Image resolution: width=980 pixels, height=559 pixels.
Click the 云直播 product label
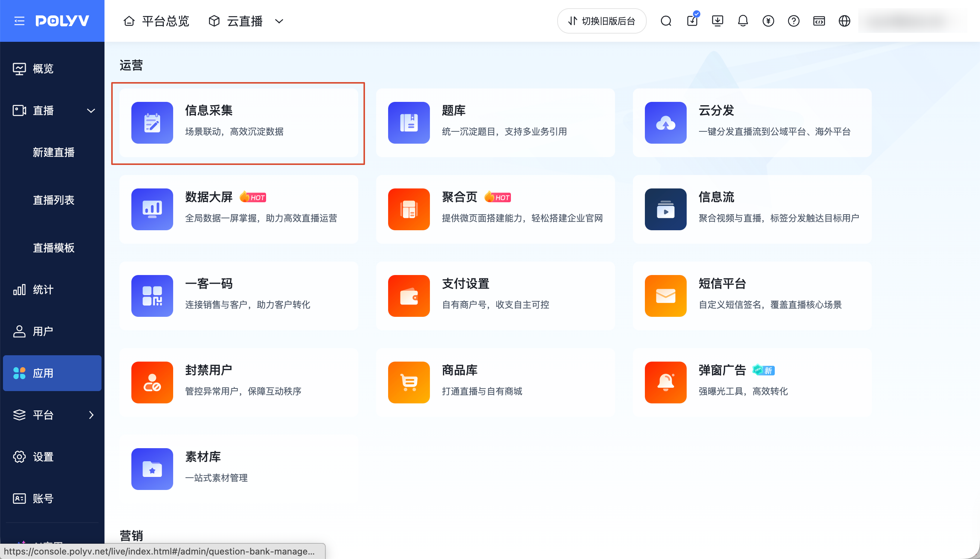(245, 21)
